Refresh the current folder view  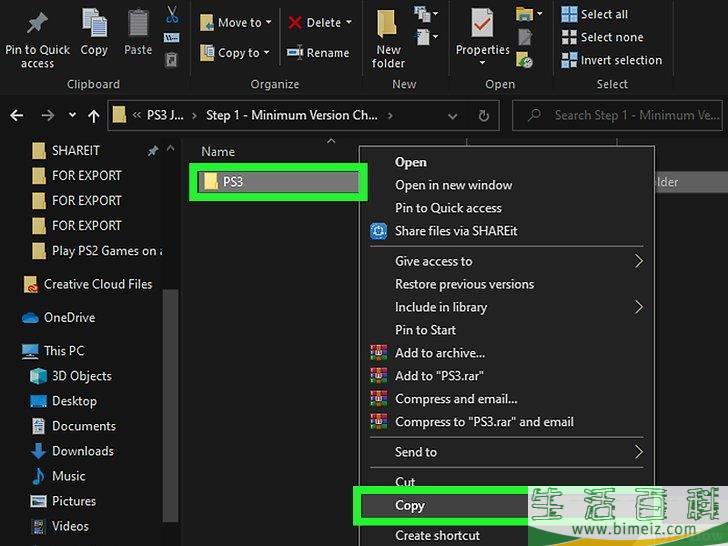[484, 116]
